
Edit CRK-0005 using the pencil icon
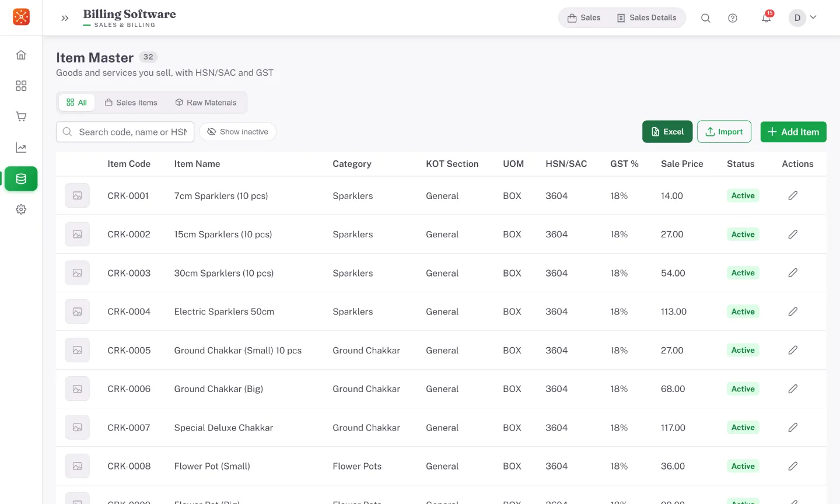793,350
